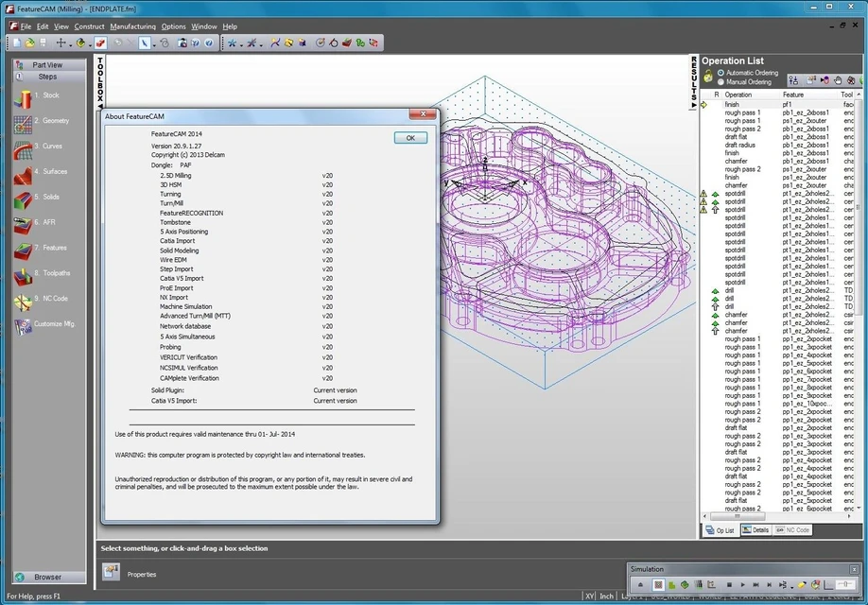Open the Geometry step icon
Viewport: 868px width, 605px height.
[23, 125]
